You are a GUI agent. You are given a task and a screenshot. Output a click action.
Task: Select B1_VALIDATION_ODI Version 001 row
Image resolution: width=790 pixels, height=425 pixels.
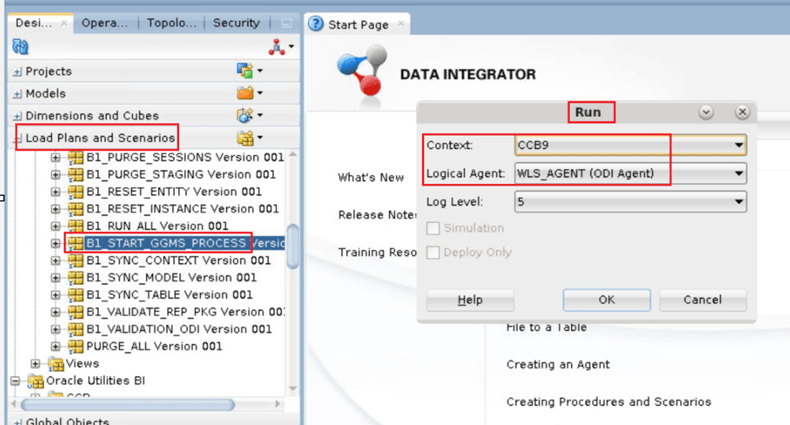click(179, 329)
